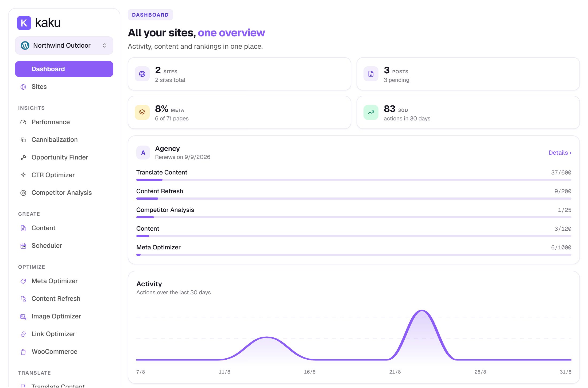Open the Cannibalization page
588x388 pixels.
coord(64,140)
